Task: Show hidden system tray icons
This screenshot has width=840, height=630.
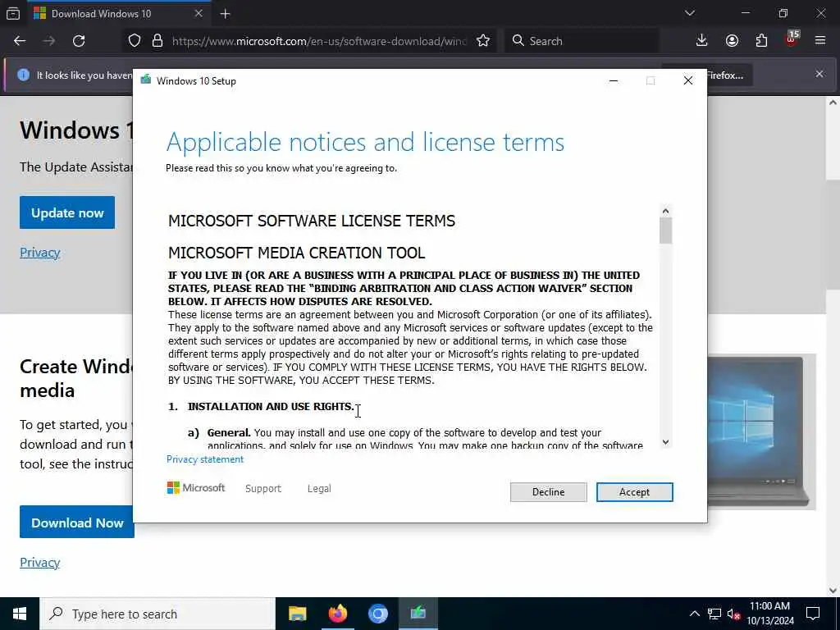Action: [x=694, y=614]
